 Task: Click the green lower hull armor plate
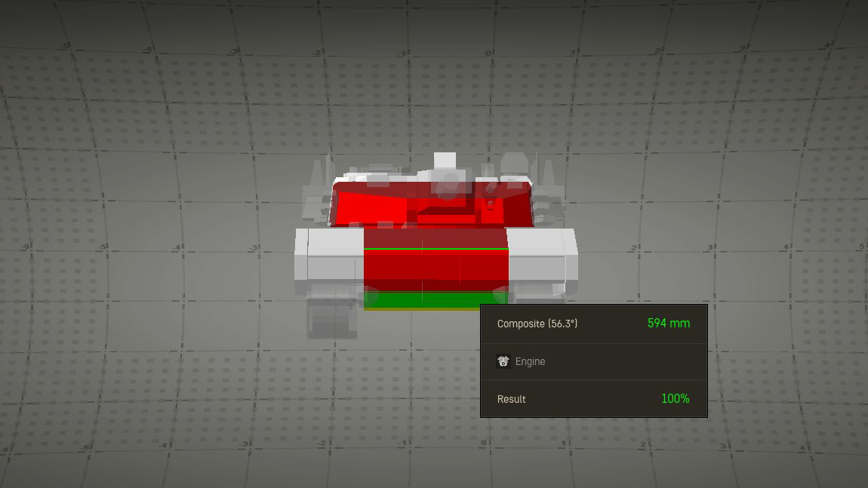pyautogui.click(x=422, y=299)
